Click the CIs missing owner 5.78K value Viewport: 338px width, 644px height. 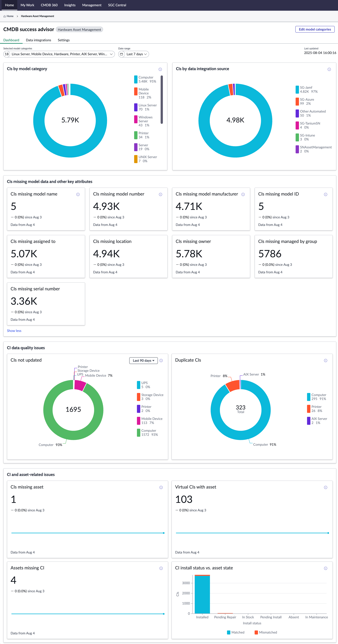[189, 254]
